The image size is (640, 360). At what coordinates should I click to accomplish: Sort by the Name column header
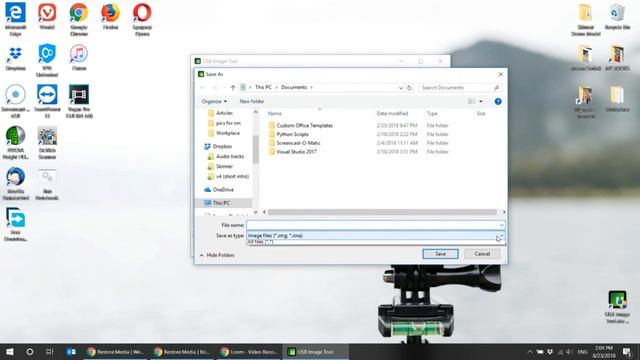click(275, 113)
